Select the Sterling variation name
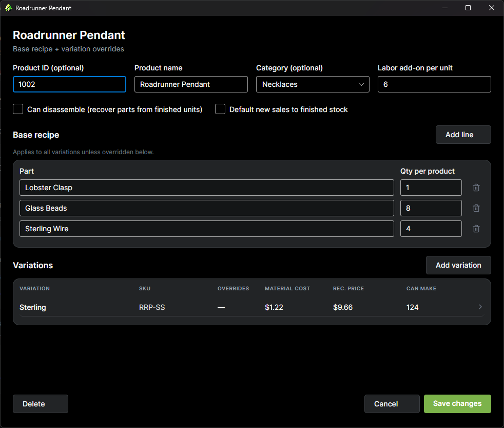Viewport: 504px width, 428px height. [33, 307]
